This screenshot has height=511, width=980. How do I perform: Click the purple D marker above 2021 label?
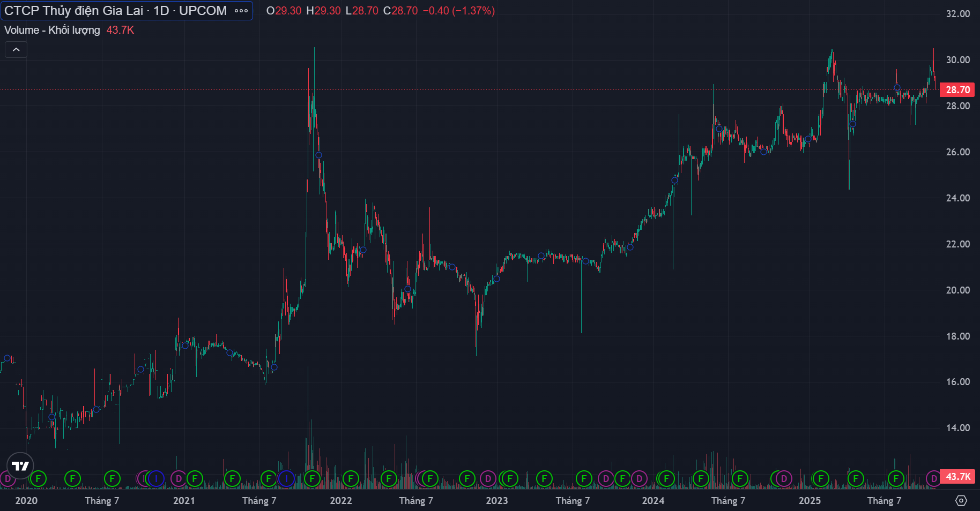179,478
